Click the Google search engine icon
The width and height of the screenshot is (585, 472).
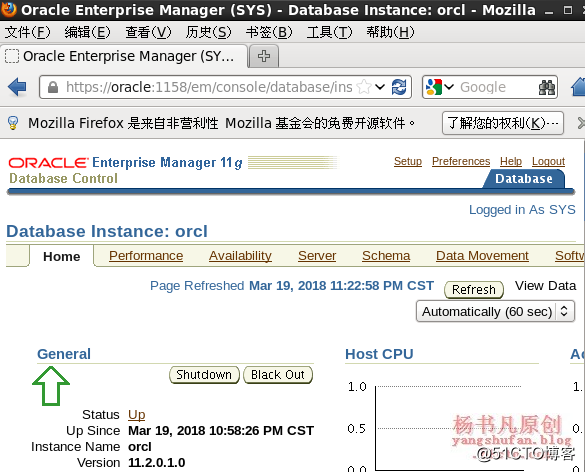coord(434,87)
